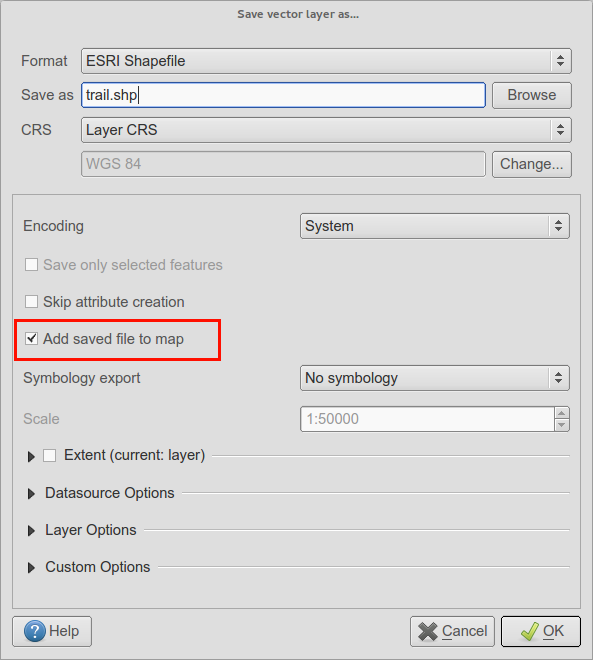Click the Scale spinbox down arrow
This screenshot has width=593, height=660.
click(x=561, y=425)
